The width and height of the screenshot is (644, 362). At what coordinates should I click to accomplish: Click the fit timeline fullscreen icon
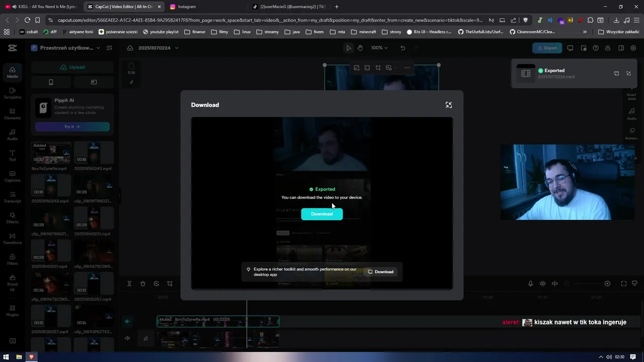coord(624,284)
